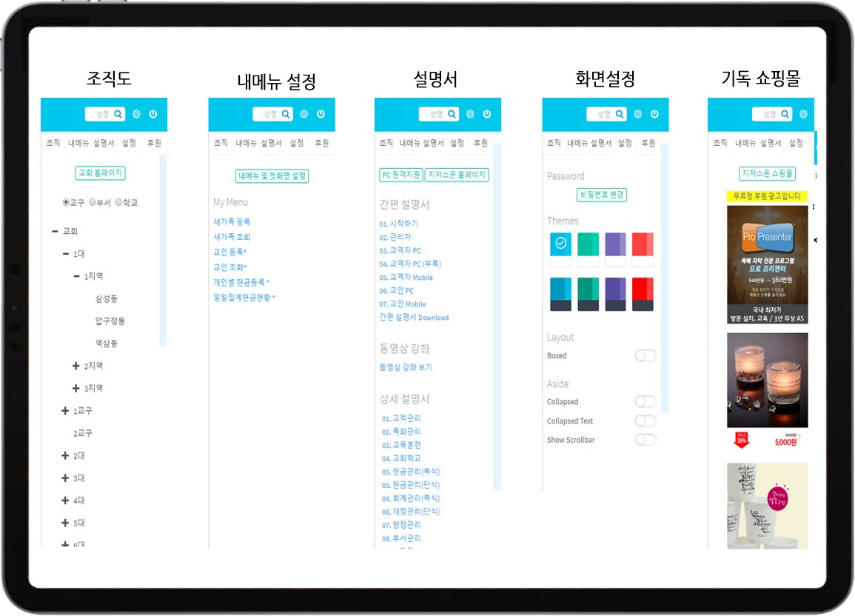Image resolution: width=855 pixels, height=616 pixels.
Task: Expand the 2지역 tree node
Action: [x=76, y=366]
